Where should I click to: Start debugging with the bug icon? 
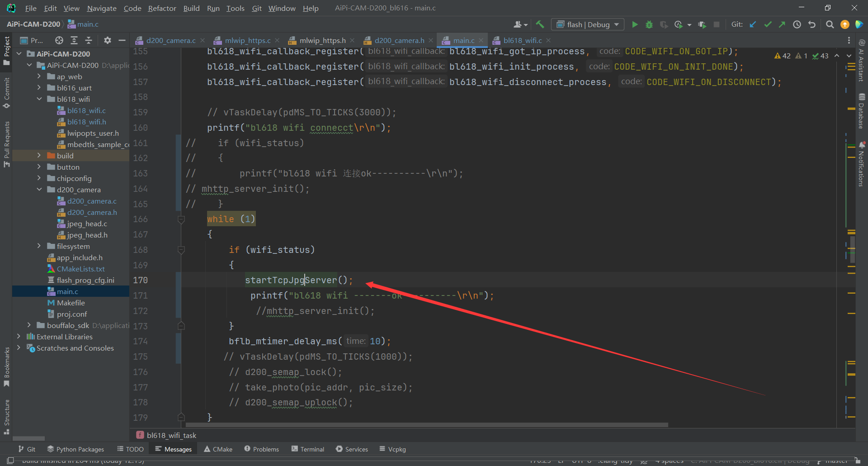coord(649,24)
